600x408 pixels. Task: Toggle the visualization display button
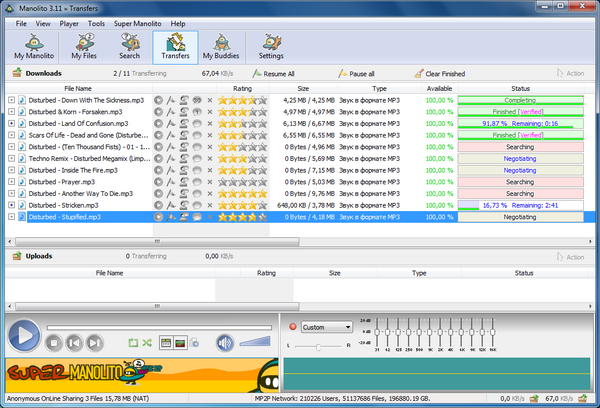point(180,343)
